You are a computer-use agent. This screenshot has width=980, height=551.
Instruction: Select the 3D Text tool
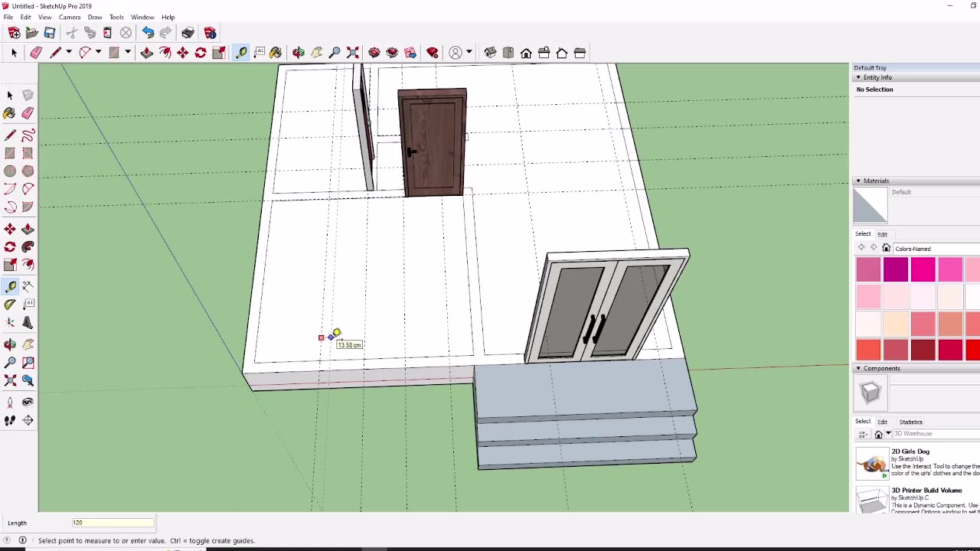point(28,322)
